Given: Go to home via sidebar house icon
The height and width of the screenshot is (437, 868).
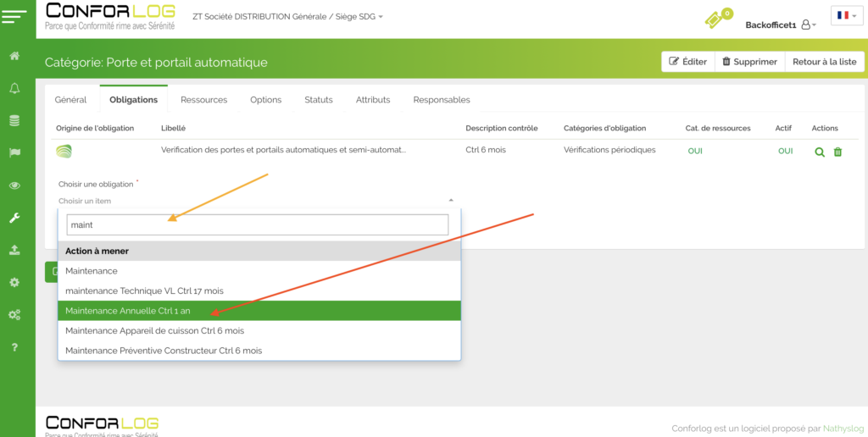Looking at the screenshot, I should (x=14, y=56).
